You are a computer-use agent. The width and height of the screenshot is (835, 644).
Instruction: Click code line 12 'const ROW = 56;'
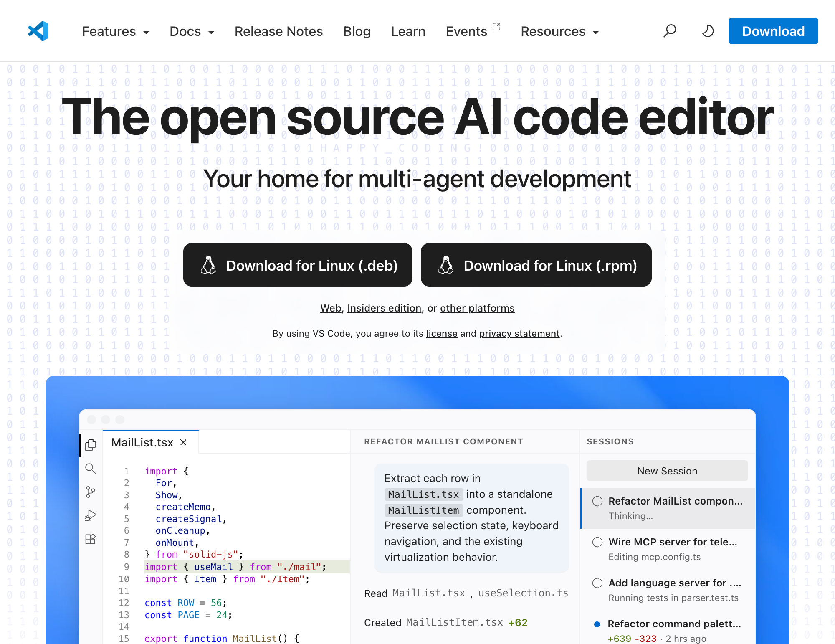pos(185,603)
